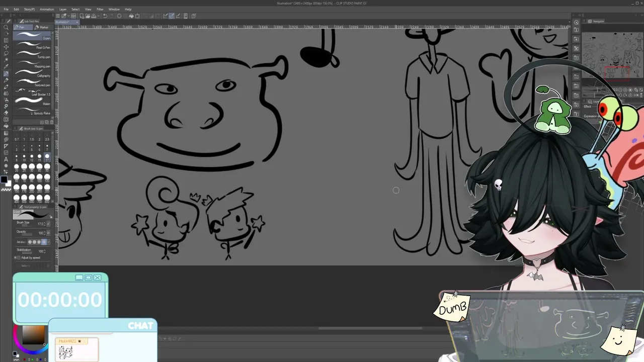Click the help support icon in command bar
The width and height of the screenshot is (644, 362).
pos(194,16)
